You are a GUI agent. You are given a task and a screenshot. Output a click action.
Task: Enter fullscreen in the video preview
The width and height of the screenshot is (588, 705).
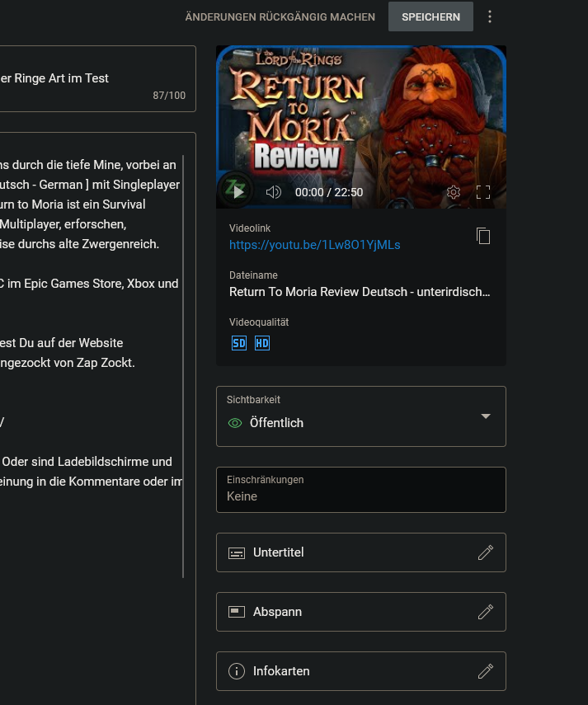pyautogui.click(x=483, y=192)
